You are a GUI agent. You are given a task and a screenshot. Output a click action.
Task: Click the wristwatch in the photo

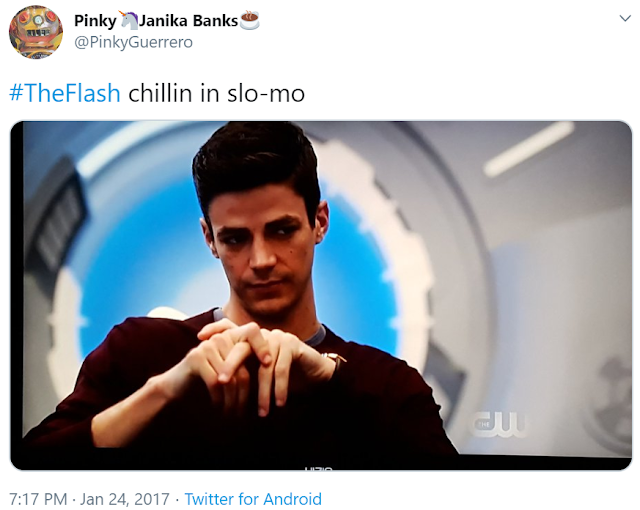335,361
